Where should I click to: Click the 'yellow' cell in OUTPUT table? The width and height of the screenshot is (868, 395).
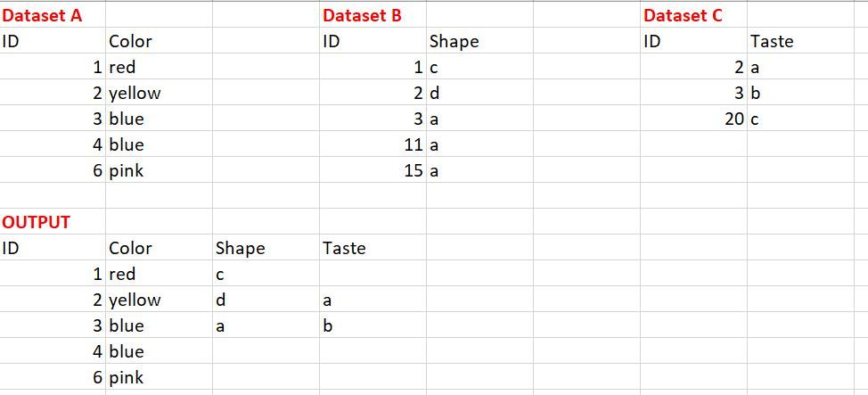pyautogui.click(x=135, y=300)
